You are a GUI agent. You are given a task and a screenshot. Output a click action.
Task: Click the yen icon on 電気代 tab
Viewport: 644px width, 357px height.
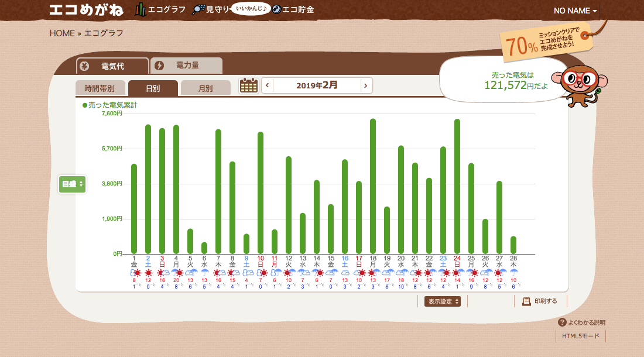84,66
